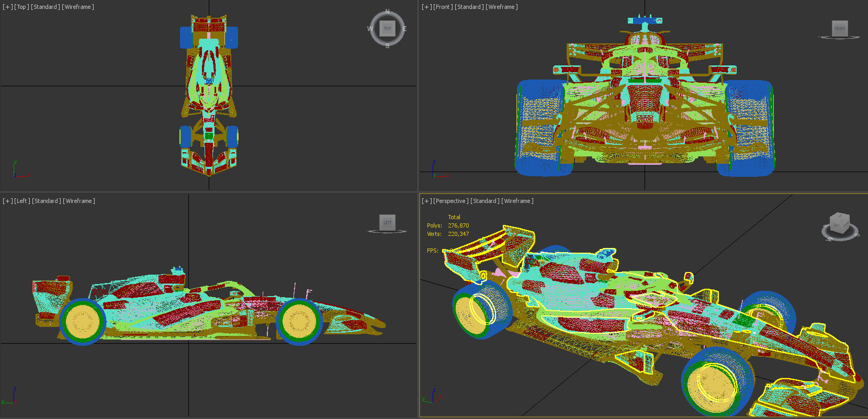This screenshot has height=419, width=868.
Task: Open the [Standard] menu in the Front viewport
Action: pyautogui.click(x=469, y=7)
